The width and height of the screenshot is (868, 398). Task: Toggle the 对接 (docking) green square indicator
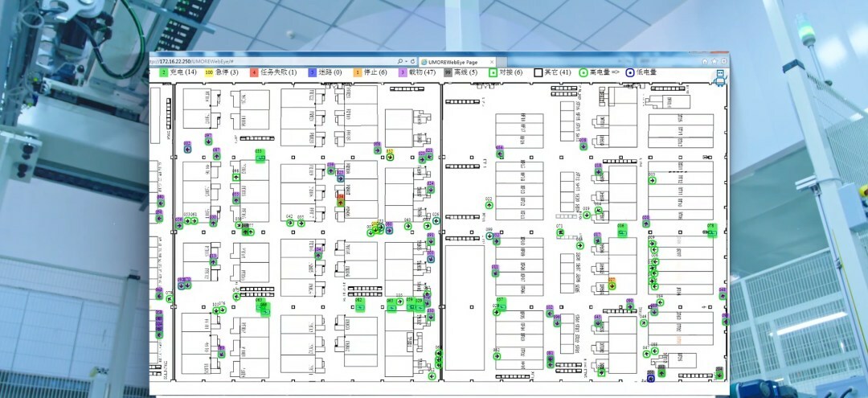tap(493, 72)
